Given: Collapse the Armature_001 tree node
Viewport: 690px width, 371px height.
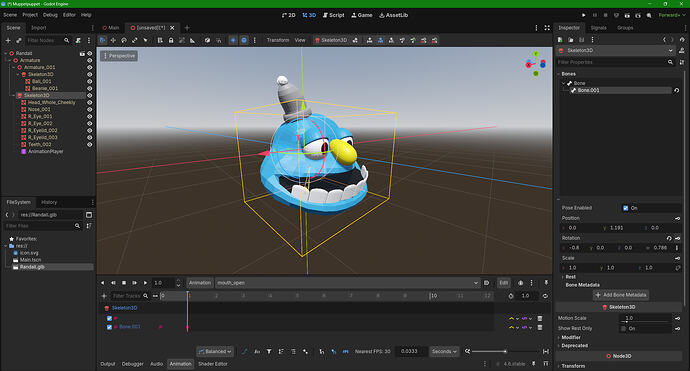Looking at the screenshot, I should (x=14, y=67).
